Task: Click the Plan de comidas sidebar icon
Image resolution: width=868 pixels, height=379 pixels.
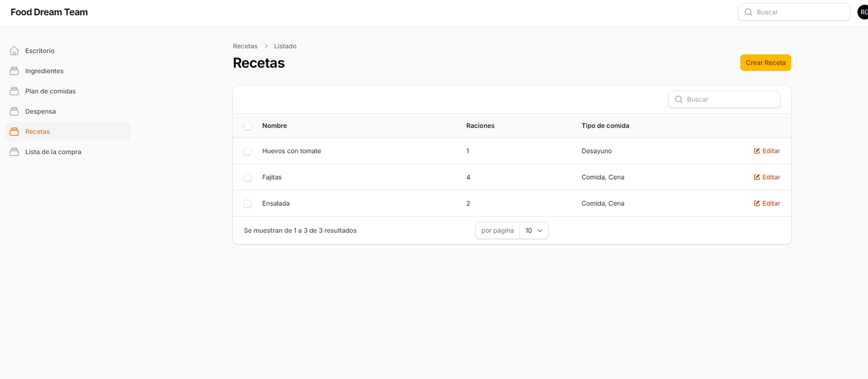Action: tap(14, 91)
